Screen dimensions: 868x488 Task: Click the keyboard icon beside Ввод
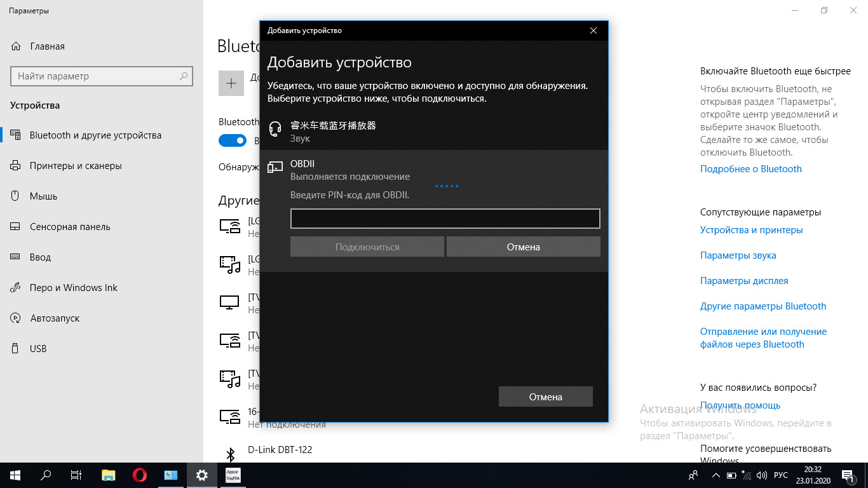point(17,257)
